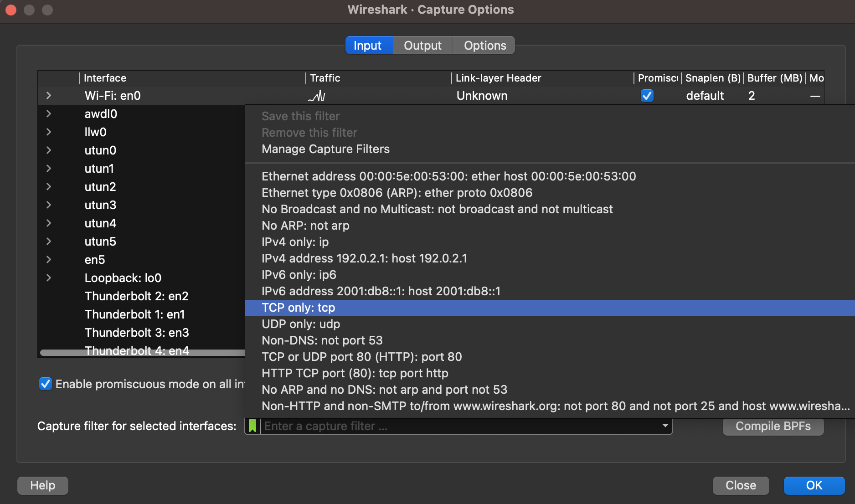Viewport: 855px width, 504px height.
Task: Click the Snaplen (B) column header
Action: 712,78
